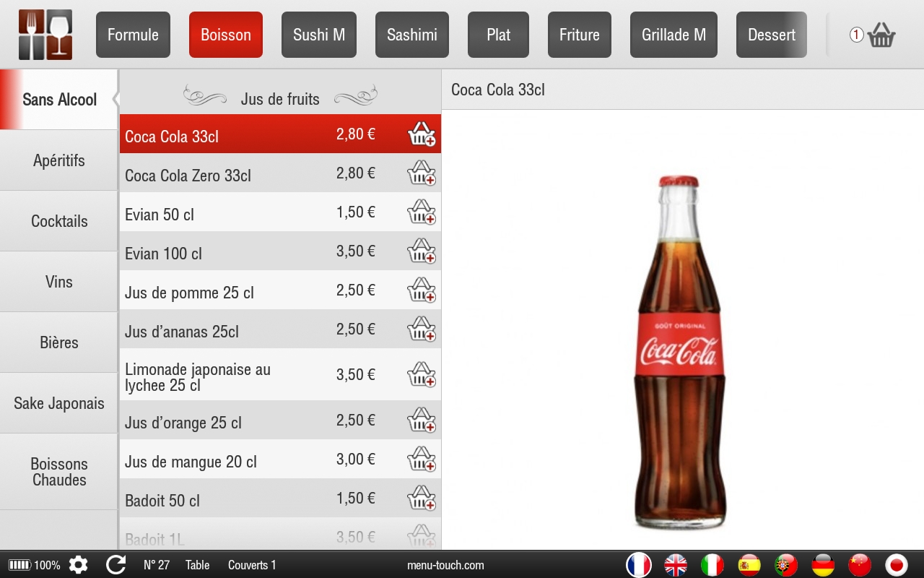The width and height of the screenshot is (924, 578).
Task: Switch language to Portuguese flag
Action: pos(786,565)
